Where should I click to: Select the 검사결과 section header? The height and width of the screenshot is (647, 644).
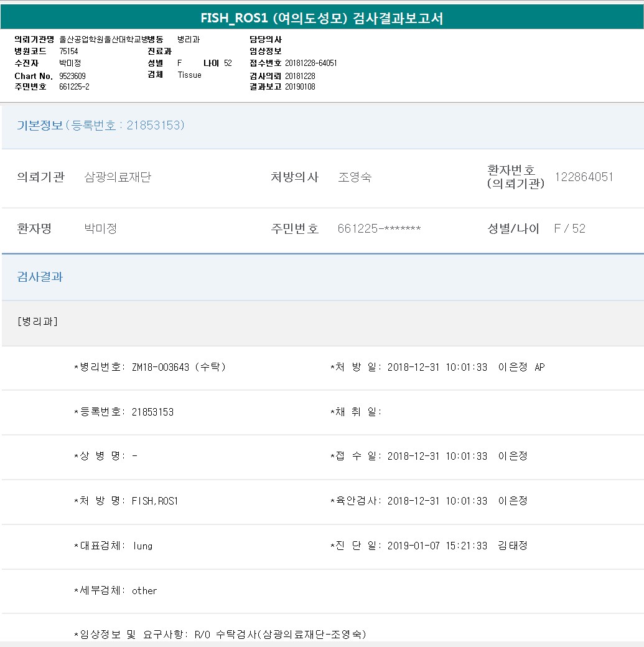click(x=40, y=277)
